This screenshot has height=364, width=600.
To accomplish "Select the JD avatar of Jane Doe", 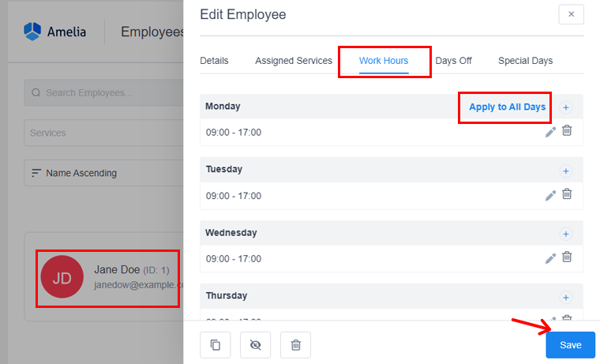I will tap(62, 277).
